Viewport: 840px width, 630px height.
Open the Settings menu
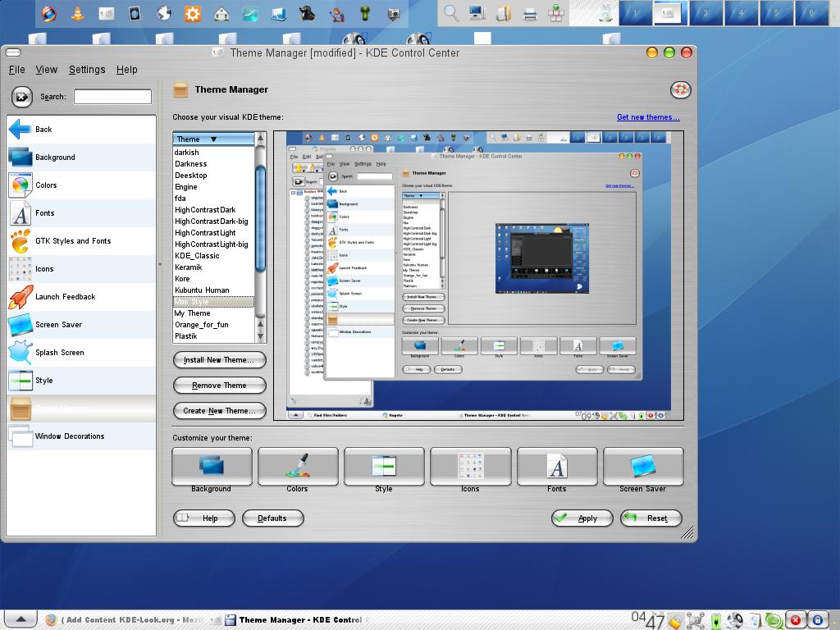(87, 70)
